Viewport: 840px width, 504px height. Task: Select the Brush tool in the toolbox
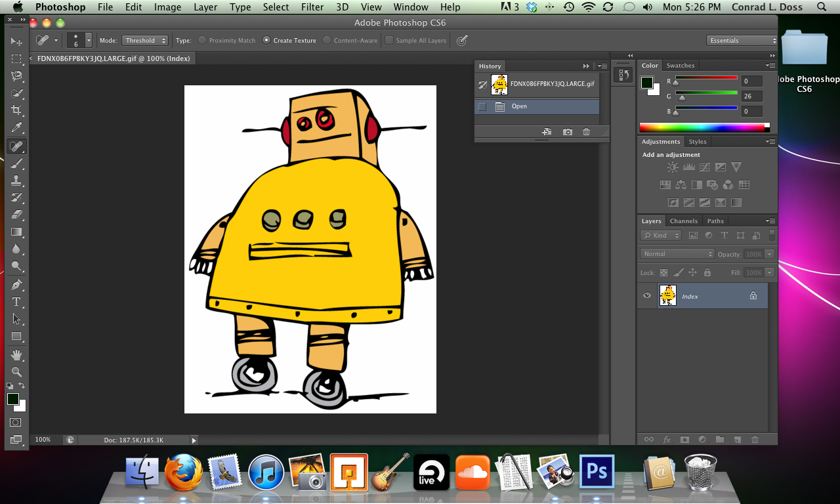click(16, 163)
